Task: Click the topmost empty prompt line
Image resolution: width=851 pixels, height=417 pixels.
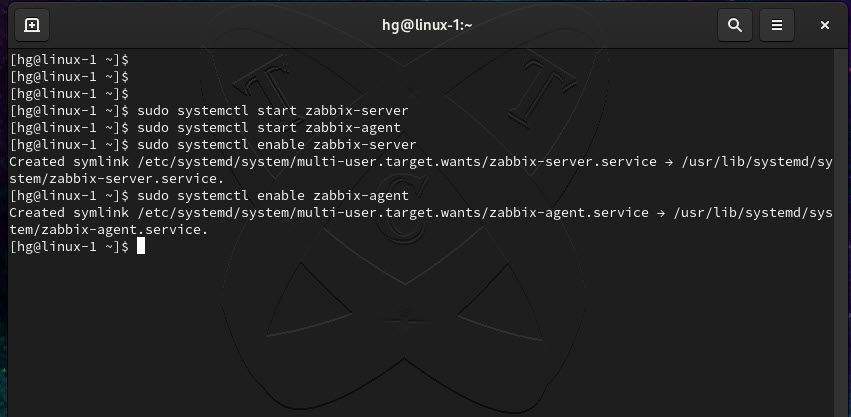Action: click(x=69, y=60)
